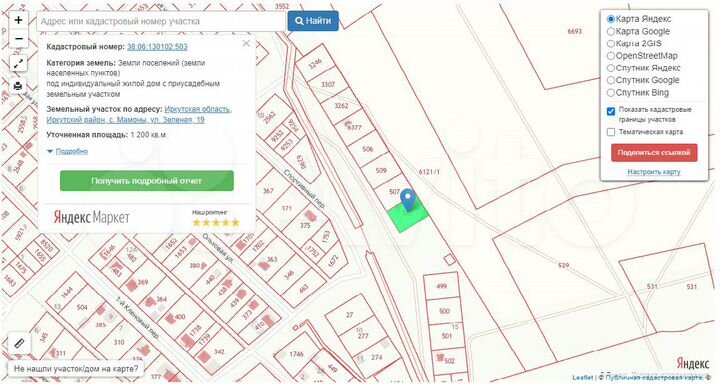
Task: Select OpenStreetMap radio option
Action: 611,56
